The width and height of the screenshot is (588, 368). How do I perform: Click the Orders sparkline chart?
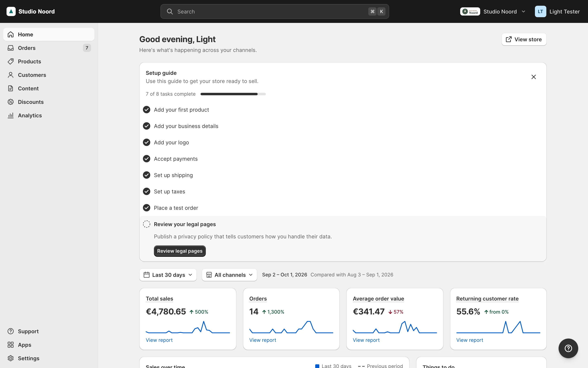point(291,327)
